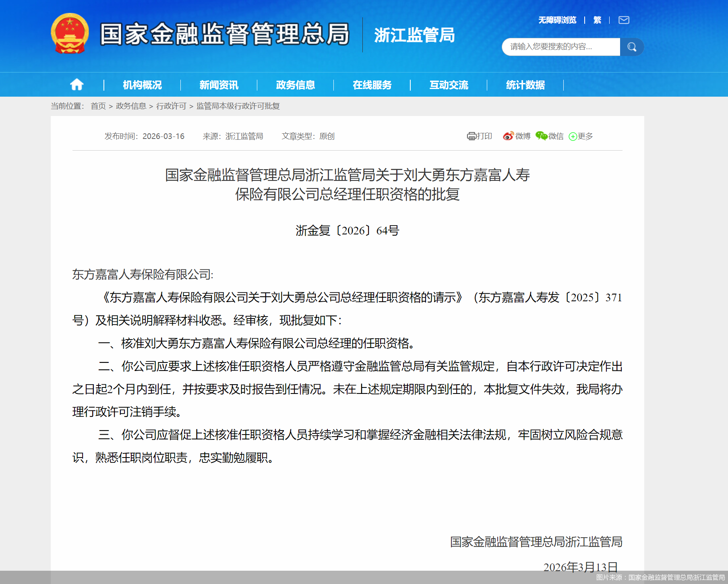
Task: Share the article via the WeChat icon
Action: [550, 136]
